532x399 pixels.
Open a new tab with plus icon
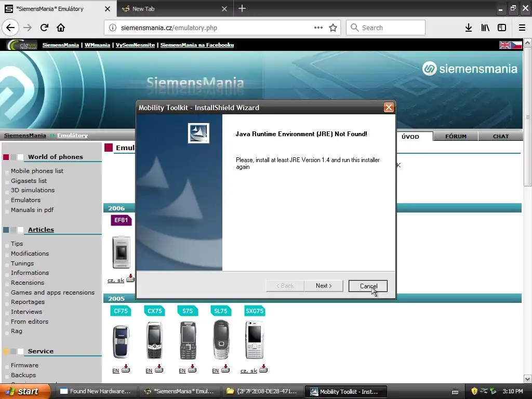[242, 8]
